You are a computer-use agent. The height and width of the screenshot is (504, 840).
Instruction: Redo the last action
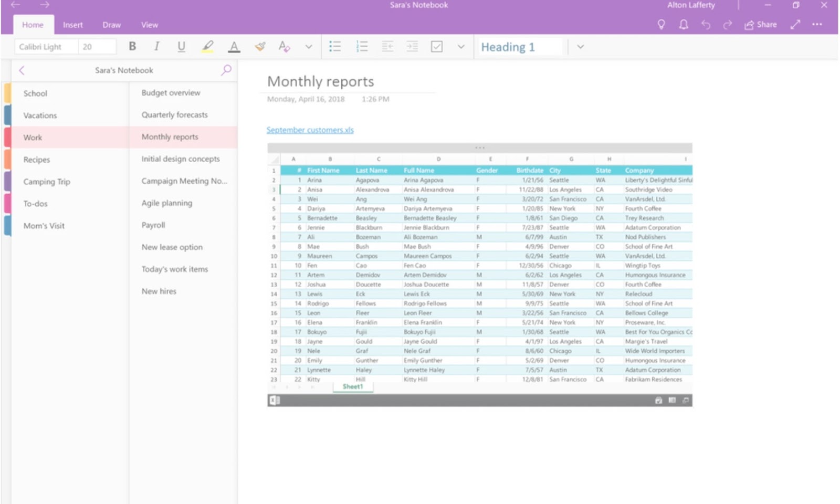point(728,24)
